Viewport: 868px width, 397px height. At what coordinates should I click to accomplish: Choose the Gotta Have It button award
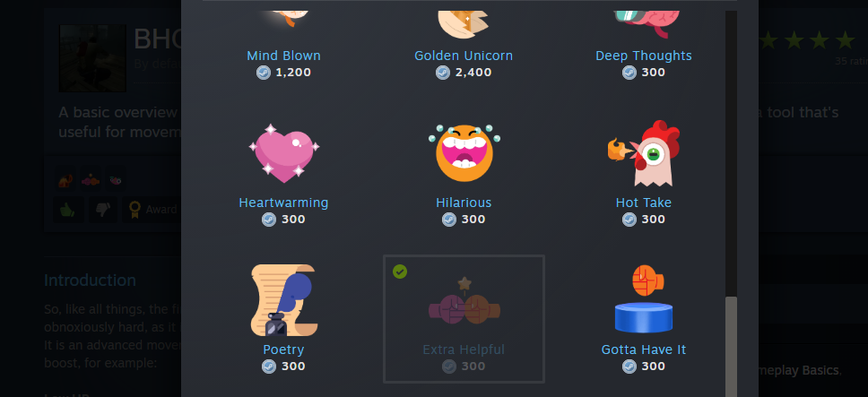[644, 299]
